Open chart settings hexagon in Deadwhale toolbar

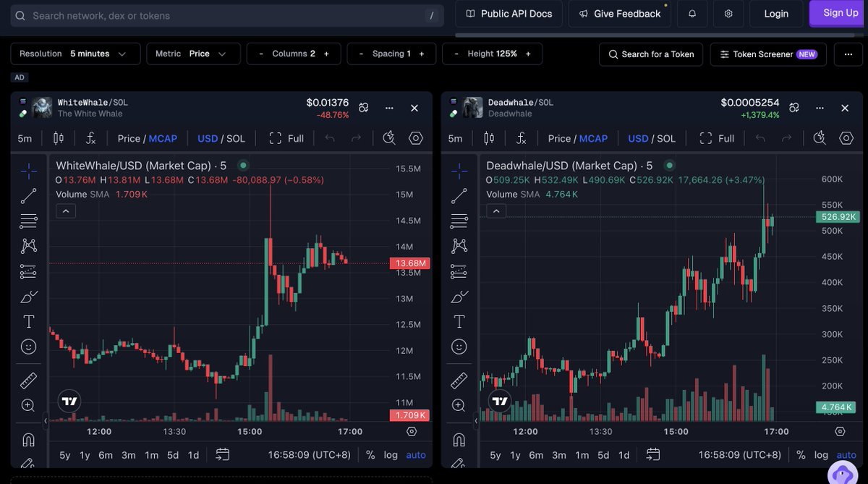[x=846, y=138]
